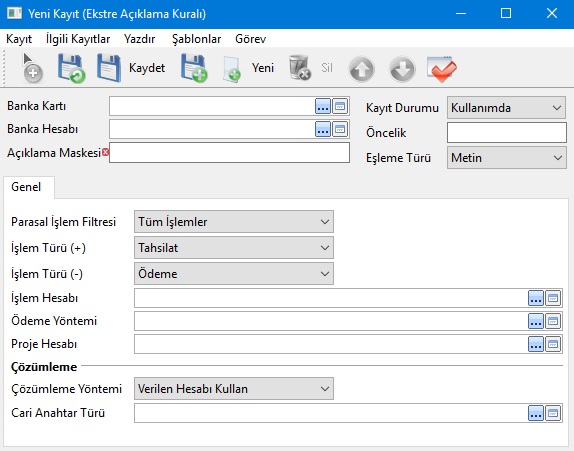Expand the Kayıt Durumu dropdown
This screenshot has width=574, height=451.
(x=506, y=108)
